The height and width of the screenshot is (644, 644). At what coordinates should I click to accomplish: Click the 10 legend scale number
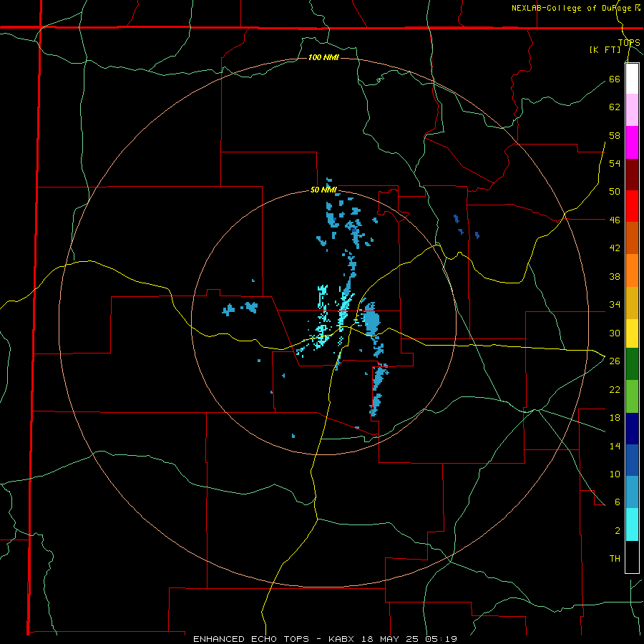coord(615,474)
